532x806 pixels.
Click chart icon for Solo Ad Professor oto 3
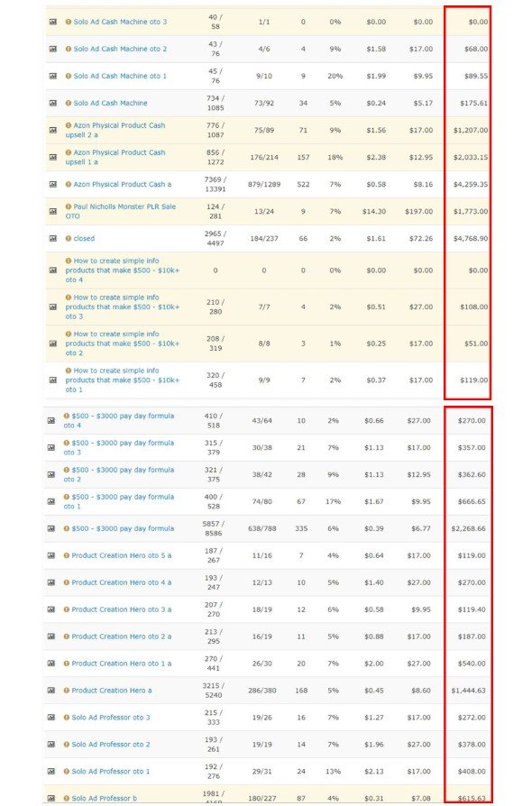pos(50,718)
